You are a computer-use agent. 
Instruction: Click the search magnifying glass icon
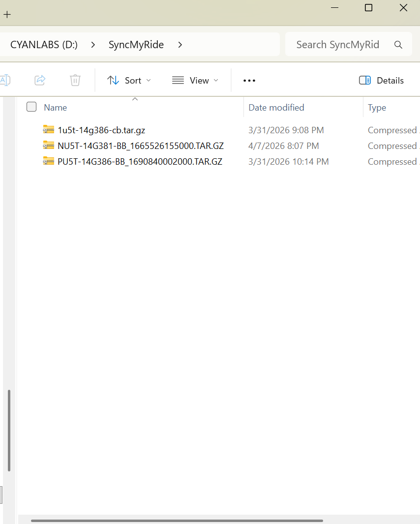398,45
